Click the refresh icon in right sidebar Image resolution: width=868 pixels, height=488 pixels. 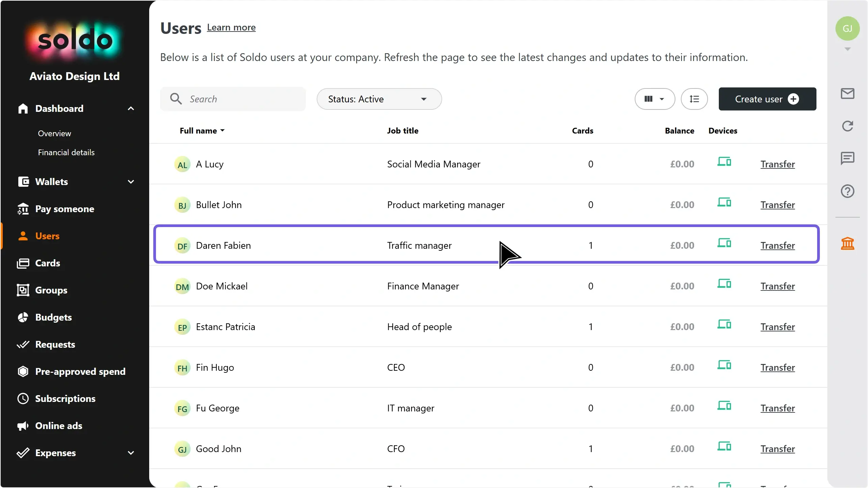(x=847, y=126)
